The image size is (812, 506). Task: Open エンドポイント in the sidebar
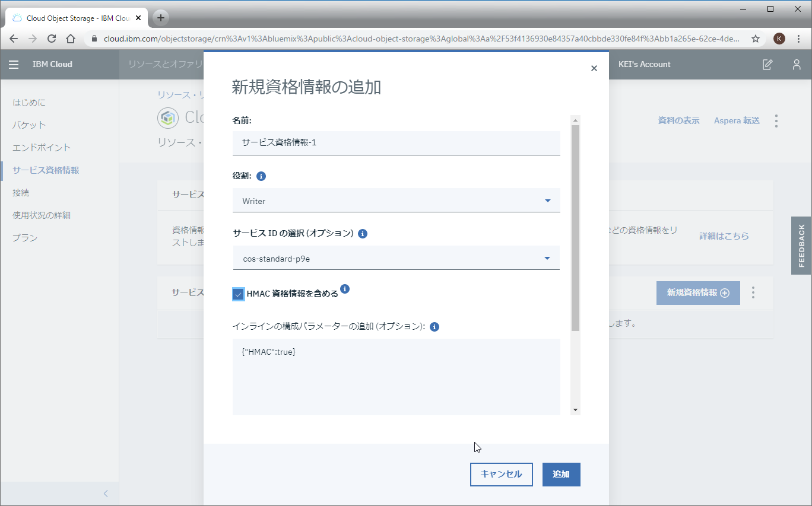42,148
